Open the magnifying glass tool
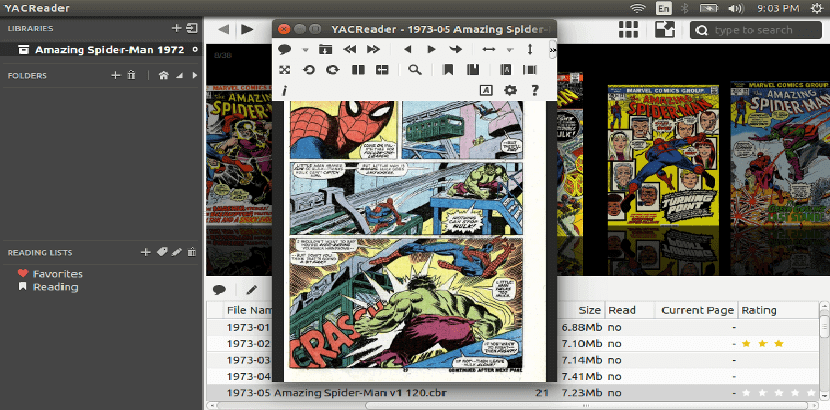Screen dimensions: 830x410 [414, 70]
